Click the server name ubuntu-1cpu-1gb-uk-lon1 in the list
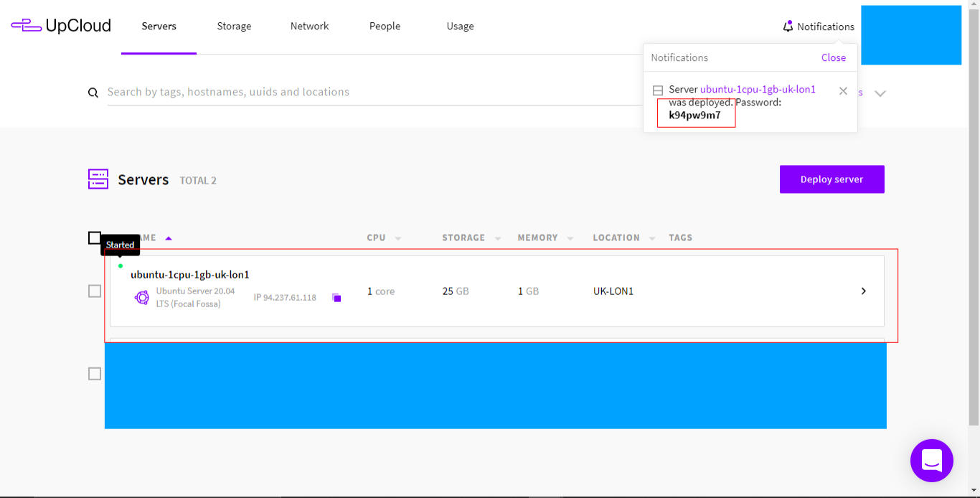Image resolution: width=980 pixels, height=498 pixels. coord(190,275)
